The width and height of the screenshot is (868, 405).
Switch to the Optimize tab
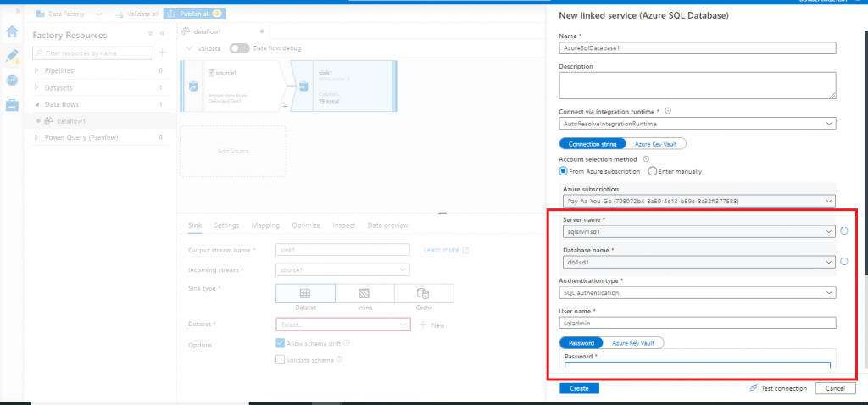click(x=306, y=225)
